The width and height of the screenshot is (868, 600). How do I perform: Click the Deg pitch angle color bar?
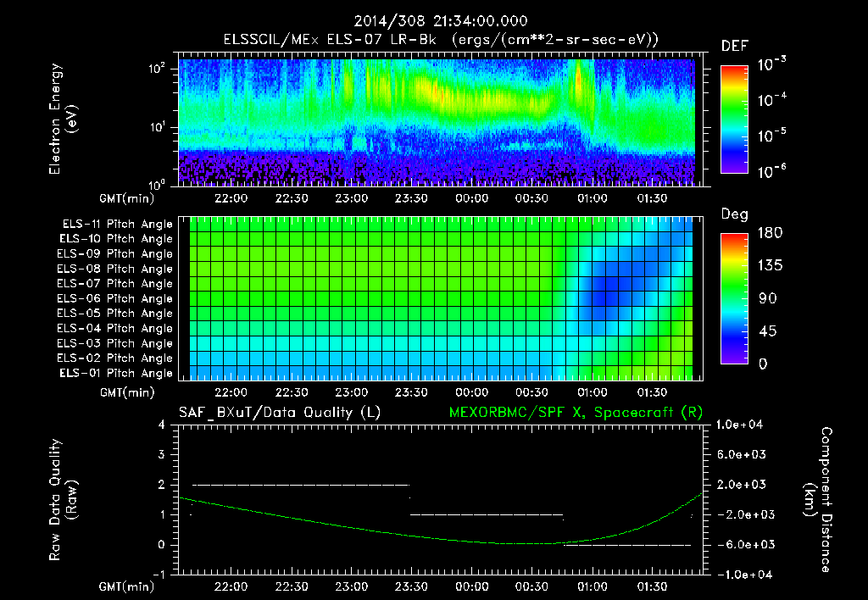coord(735,298)
